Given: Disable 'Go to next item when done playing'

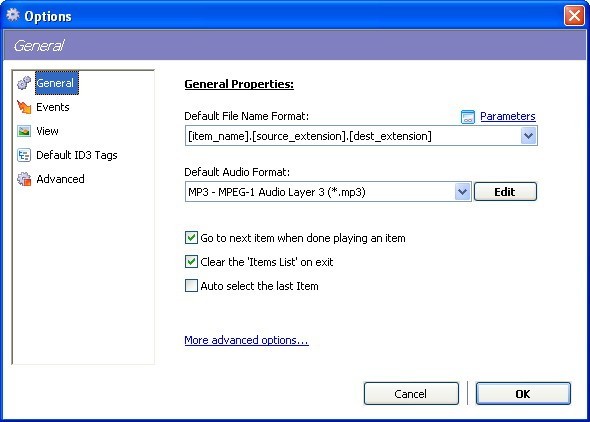Looking at the screenshot, I should click(x=191, y=238).
